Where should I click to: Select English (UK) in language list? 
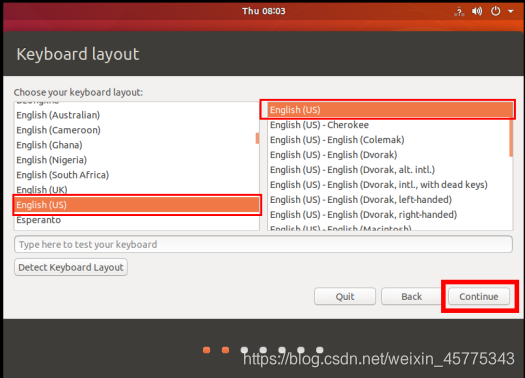(136, 190)
